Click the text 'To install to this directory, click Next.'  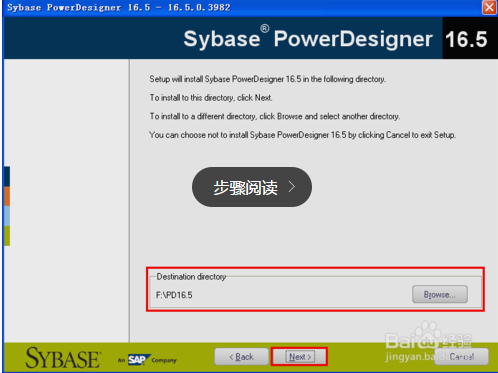click(211, 98)
